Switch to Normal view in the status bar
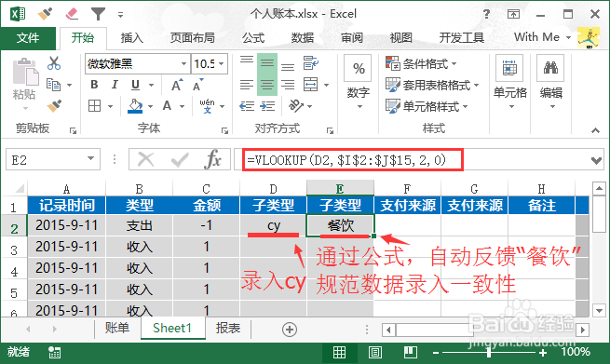 (x=339, y=352)
